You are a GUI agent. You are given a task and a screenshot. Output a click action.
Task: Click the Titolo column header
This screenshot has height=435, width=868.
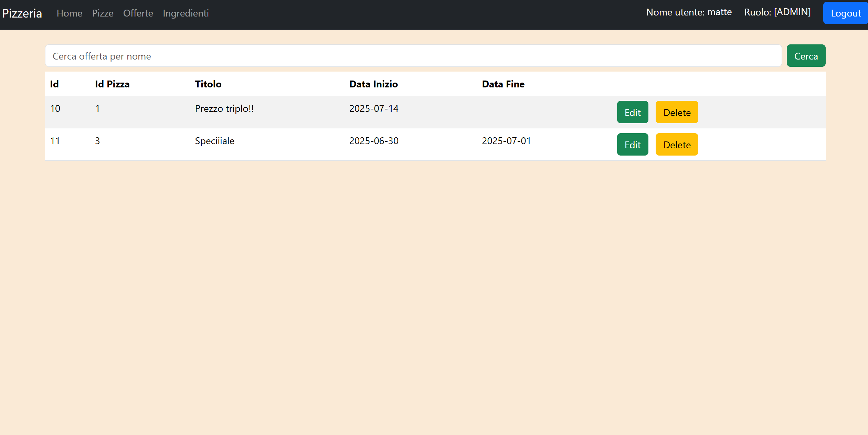[208, 84]
